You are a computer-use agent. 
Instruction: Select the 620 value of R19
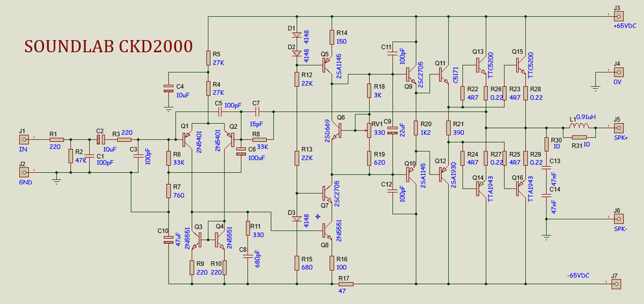pyautogui.click(x=378, y=162)
